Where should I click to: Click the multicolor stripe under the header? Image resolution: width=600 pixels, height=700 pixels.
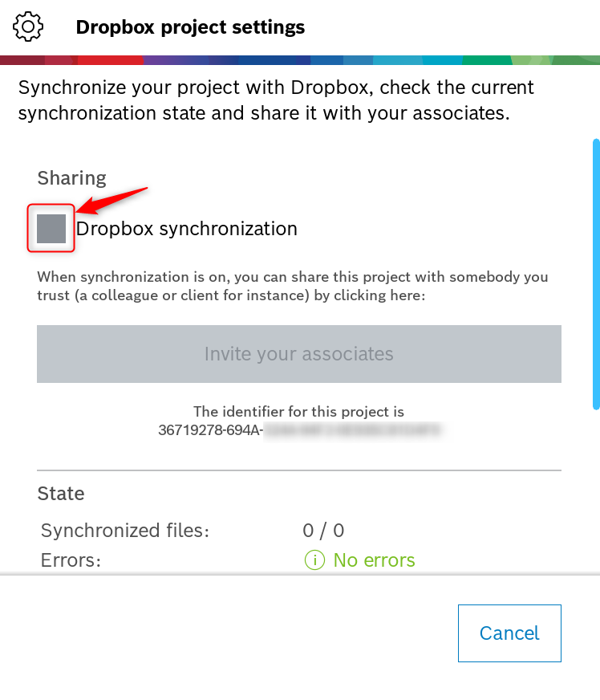[300, 60]
